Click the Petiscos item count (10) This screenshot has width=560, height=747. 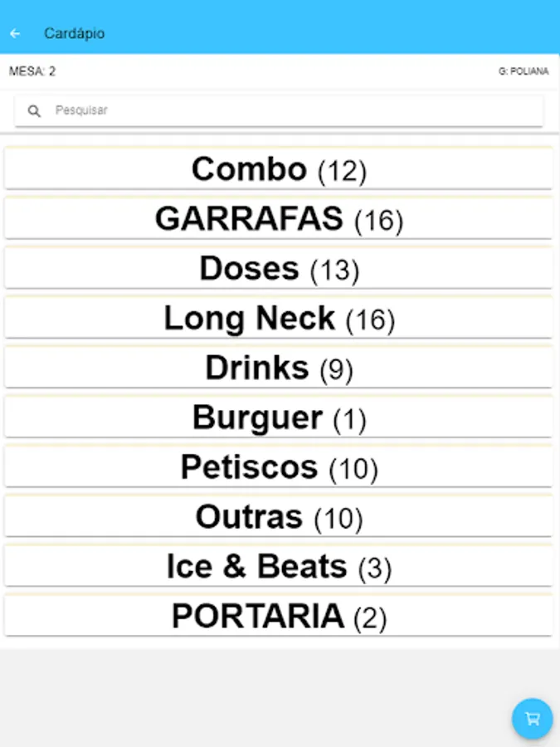tap(353, 470)
